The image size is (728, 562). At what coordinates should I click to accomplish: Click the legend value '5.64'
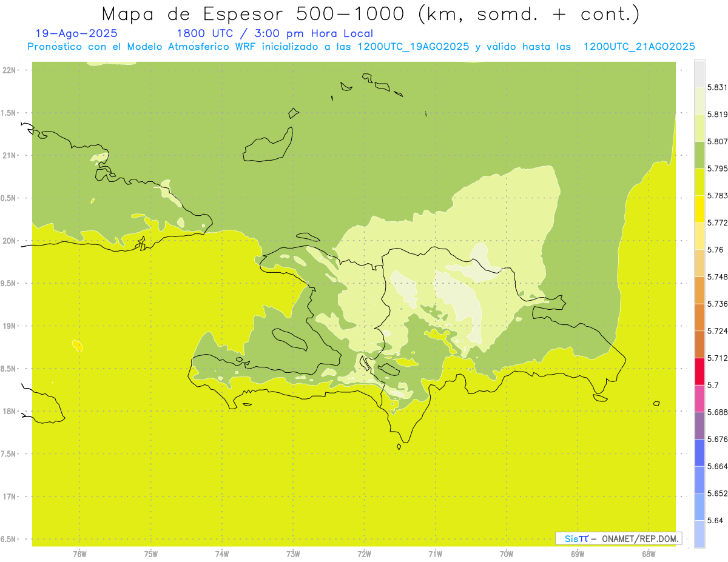(x=715, y=521)
